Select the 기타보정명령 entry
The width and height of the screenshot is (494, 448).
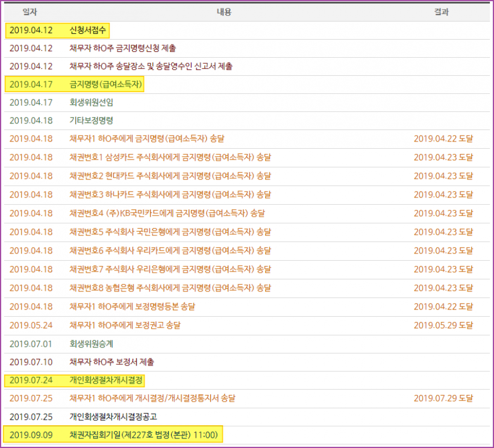91,120
